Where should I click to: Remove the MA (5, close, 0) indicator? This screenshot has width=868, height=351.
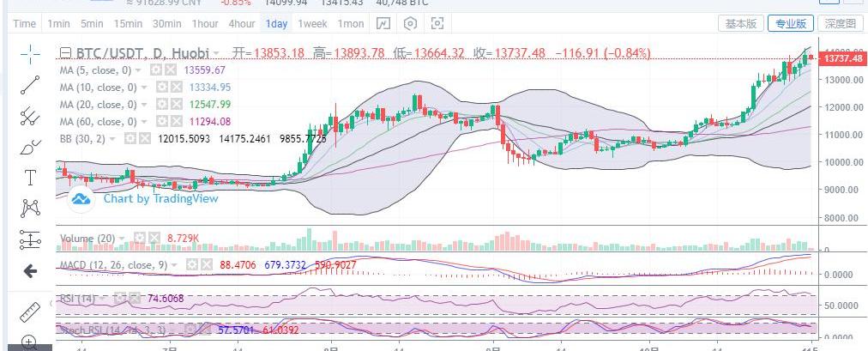(x=171, y=70)
